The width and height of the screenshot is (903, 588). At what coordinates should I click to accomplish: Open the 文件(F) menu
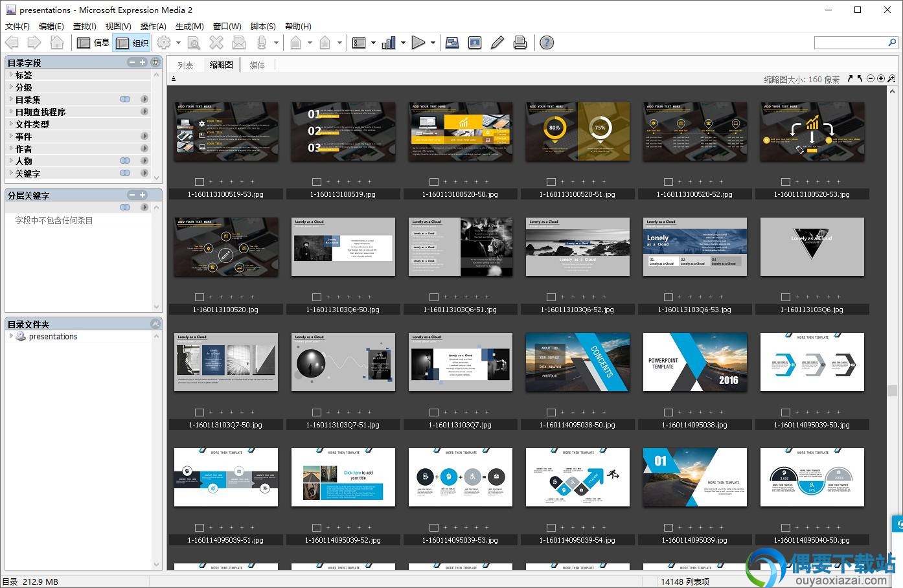(x=17, y=26)
